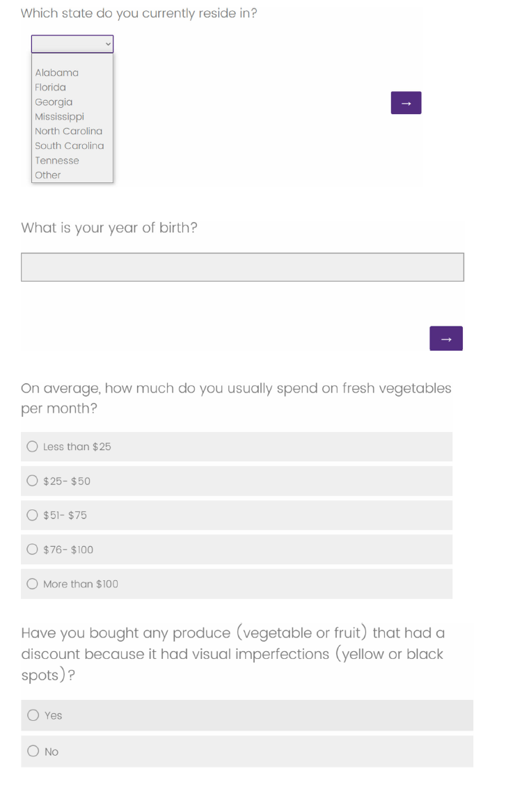The image size is (531, 812).
Task: Select Other in the state dropdown
Action: click(x=48, y=175)
